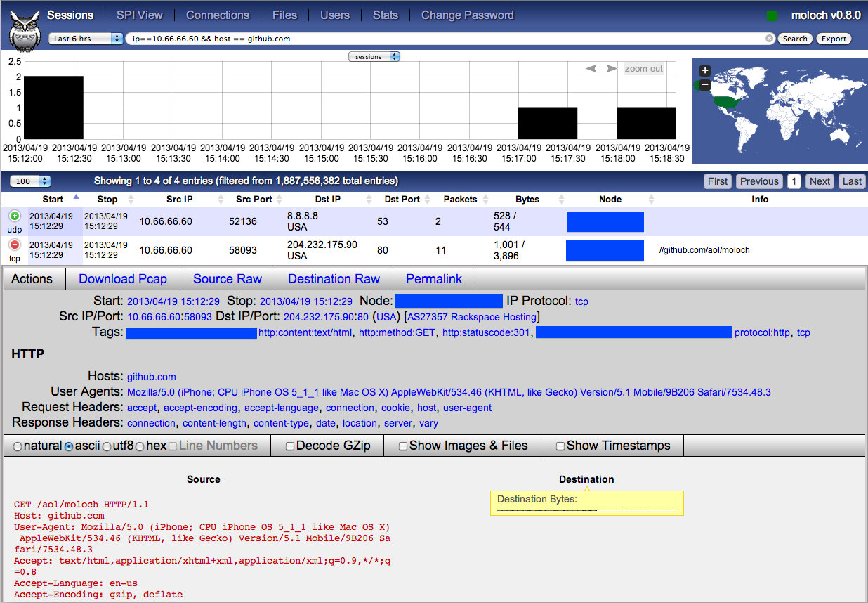Open the Last 6 hrs time range dropdown
868x603 pixels.
click(85, 39)
